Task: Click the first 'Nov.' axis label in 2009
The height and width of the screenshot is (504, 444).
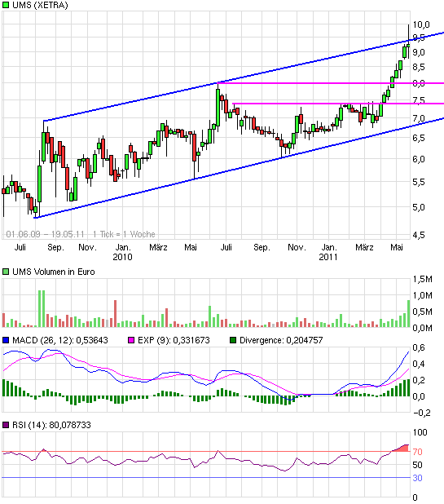Action: coord(87,247)
